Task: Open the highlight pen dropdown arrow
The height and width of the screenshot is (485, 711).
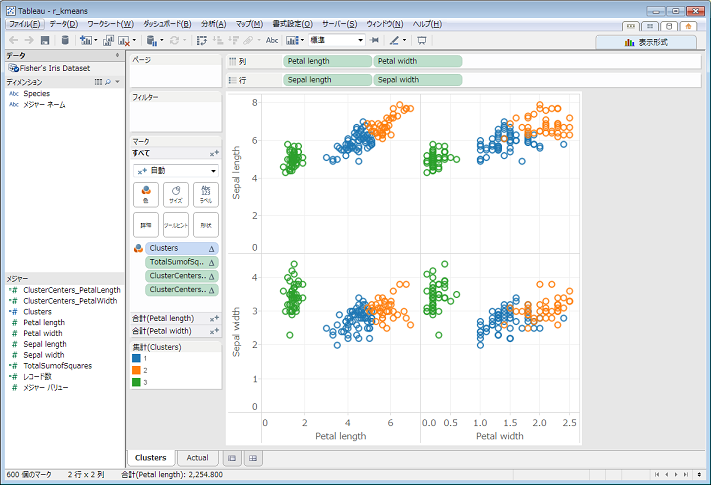Action: coord(404,40)
